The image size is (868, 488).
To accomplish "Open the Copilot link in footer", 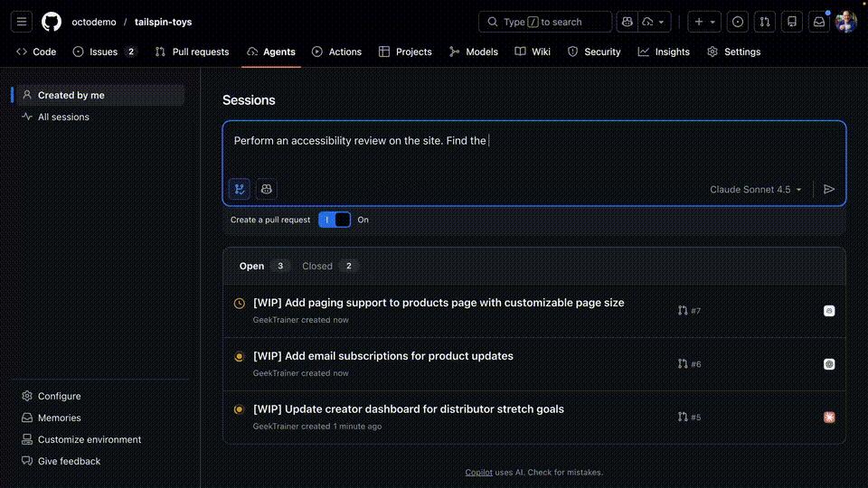I will [x=479, y=473].
